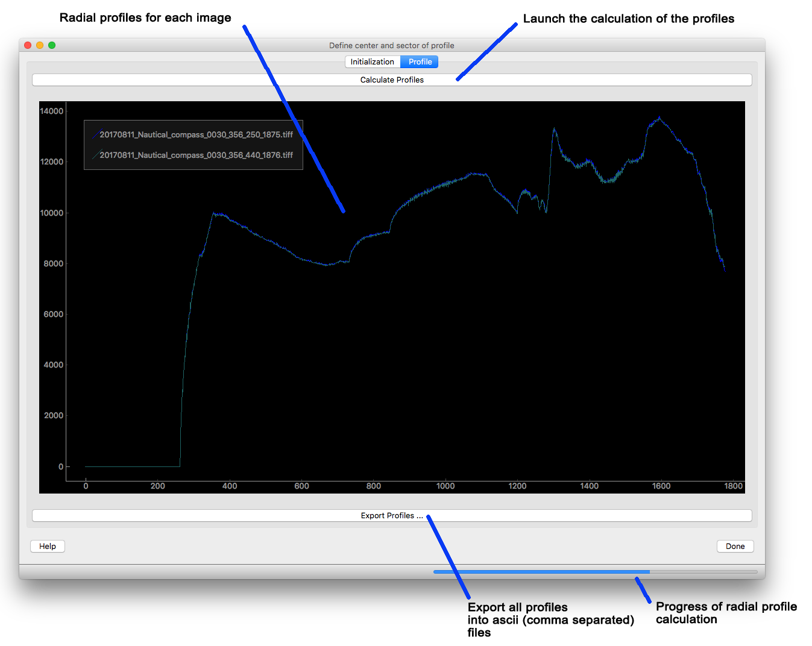
Task: Close the window with the red button
Action: click(28, 45)
